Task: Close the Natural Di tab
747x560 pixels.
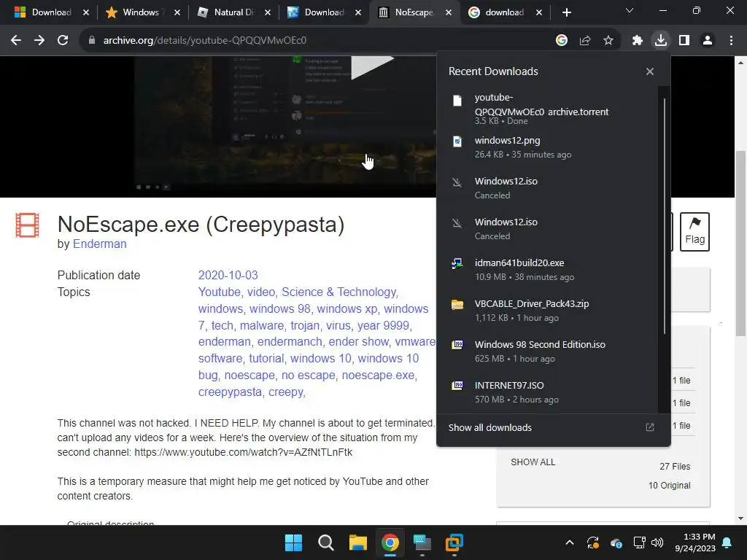Action: pos(268,13)
